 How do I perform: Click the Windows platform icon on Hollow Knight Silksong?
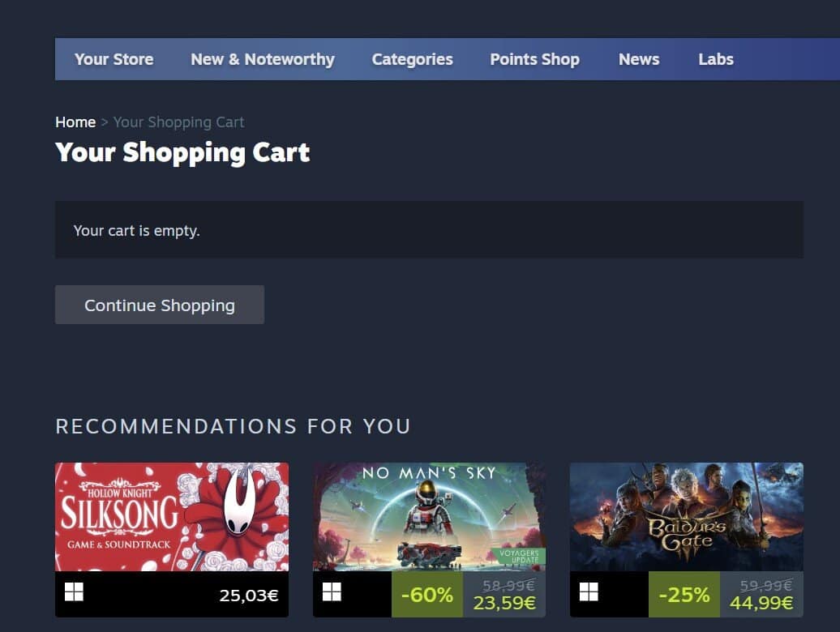(x=75, y=593)
